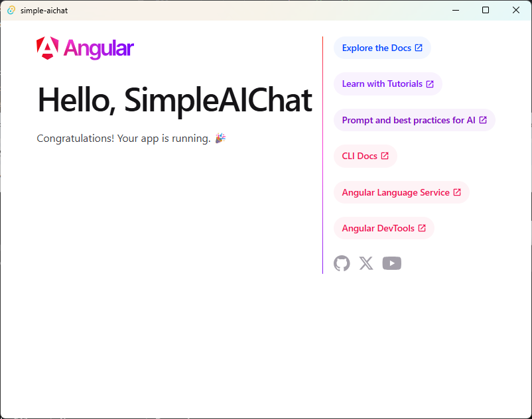
Task: Click the Angular shield logo
Action: 48,48
